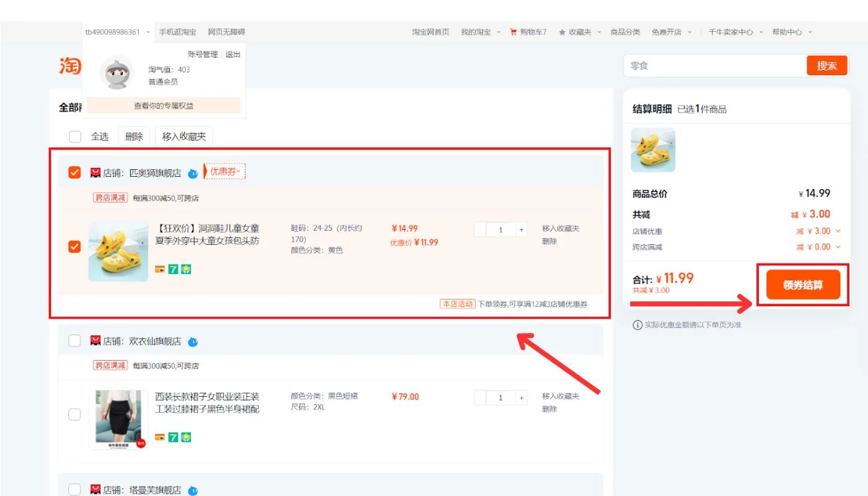
Task: Click the sandal thumbnail in 结算明细 panel
Action: (653, 150)
